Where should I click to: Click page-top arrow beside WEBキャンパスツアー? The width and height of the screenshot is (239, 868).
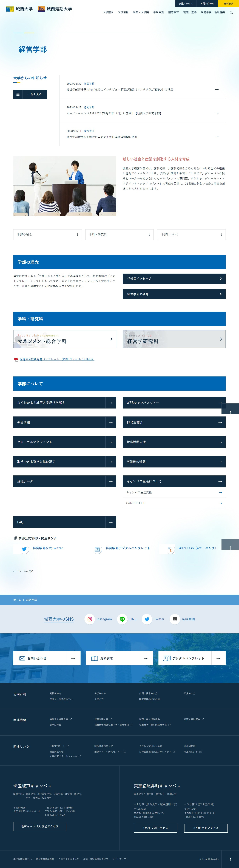(x=230, y=409)
